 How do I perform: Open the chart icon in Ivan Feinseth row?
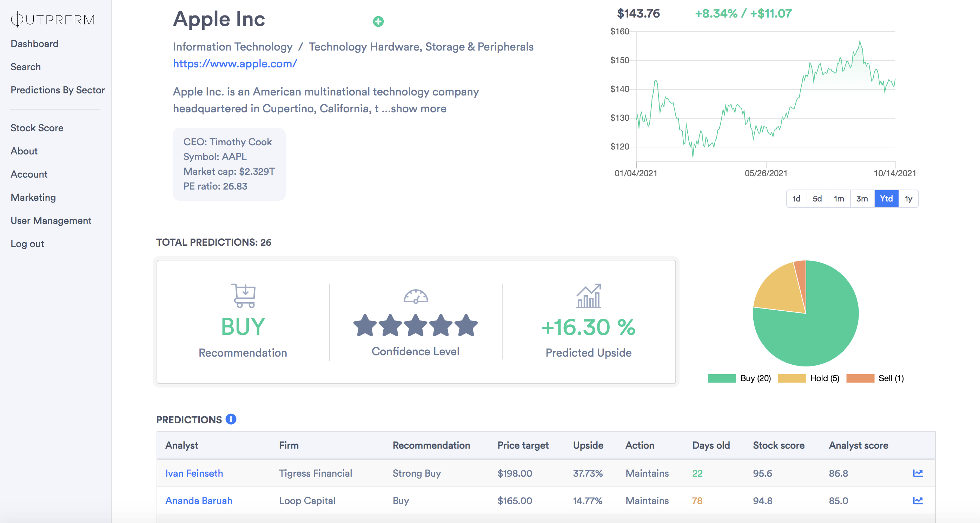918,473
